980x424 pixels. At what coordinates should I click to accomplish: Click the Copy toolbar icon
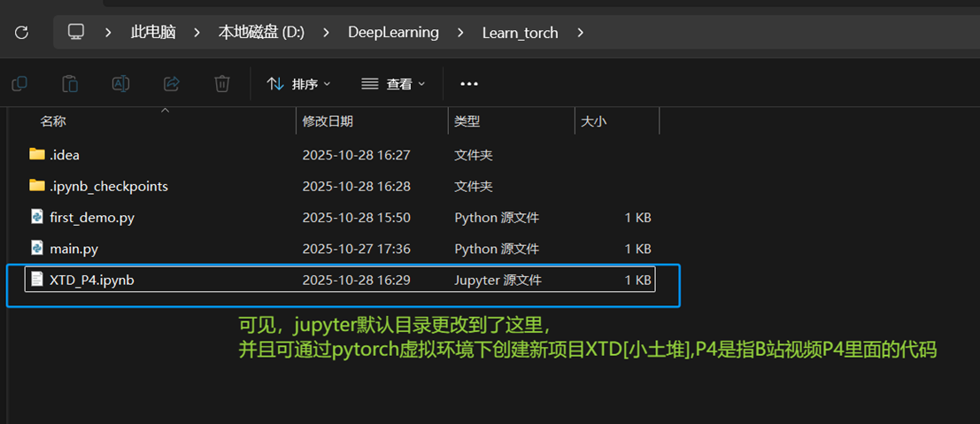[x=19, y=83]
